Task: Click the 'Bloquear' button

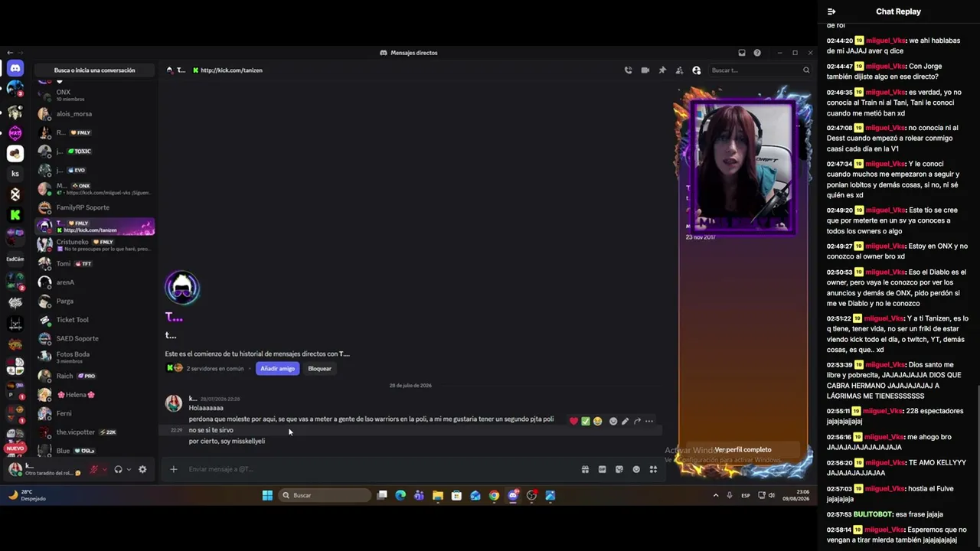Action: 319,369
